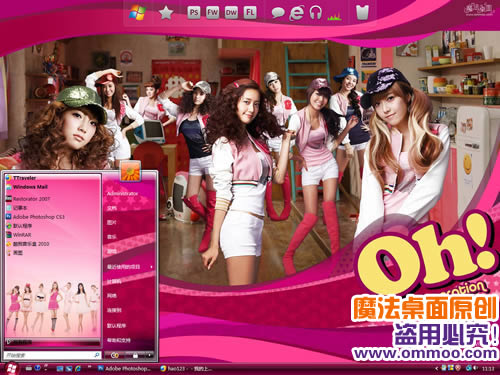Open 计算机 (Computer) in Start menu
This screenshot has height=375, width=500.
[114, 282]
